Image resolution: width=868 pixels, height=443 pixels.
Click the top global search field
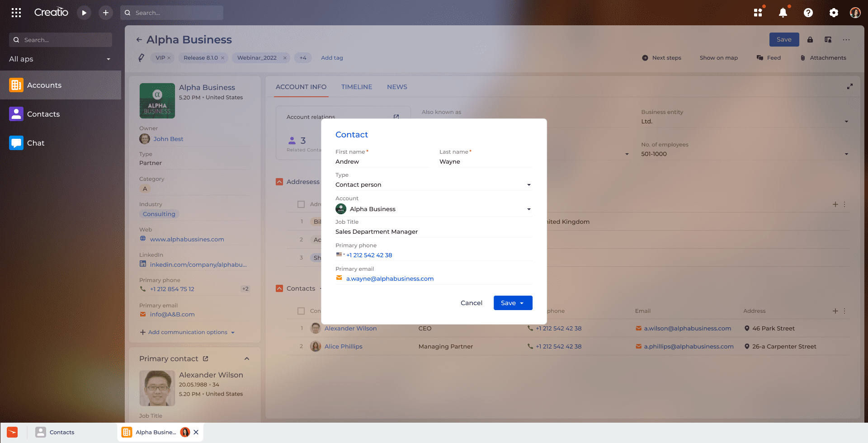tap(172, 13)
